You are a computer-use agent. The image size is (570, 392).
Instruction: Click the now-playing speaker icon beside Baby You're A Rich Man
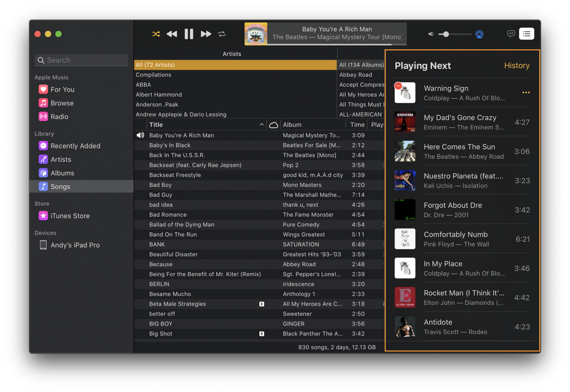click(140, 135)
